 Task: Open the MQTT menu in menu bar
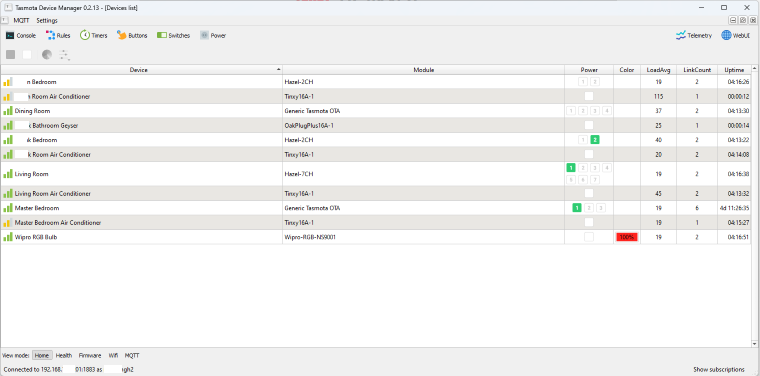click(21, 20)
